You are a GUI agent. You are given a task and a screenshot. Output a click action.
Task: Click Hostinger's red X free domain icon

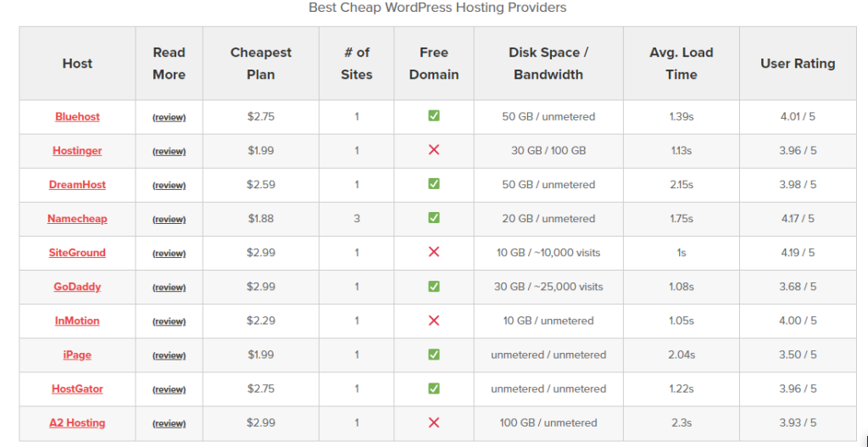(434, 149)
